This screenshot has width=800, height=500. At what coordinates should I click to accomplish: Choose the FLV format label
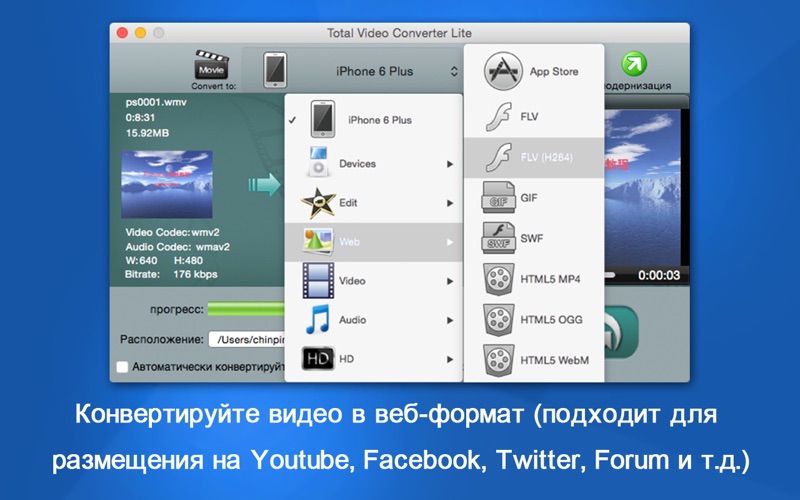tap(529, 117)
